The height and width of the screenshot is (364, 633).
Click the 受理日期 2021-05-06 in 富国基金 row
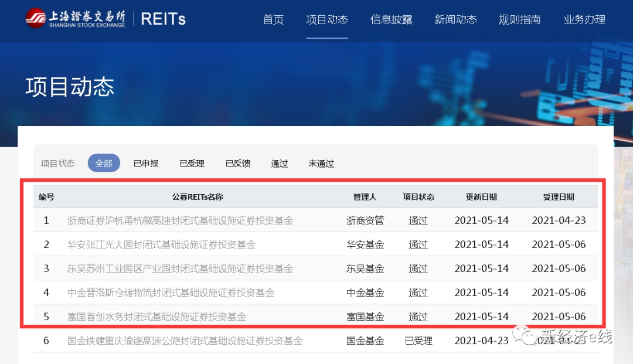[x=559, y=317]
